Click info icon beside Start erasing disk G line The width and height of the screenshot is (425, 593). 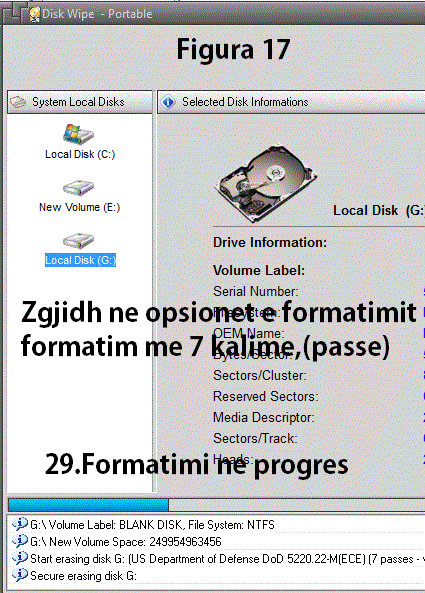pyautogui.click(x=19, y=558)
